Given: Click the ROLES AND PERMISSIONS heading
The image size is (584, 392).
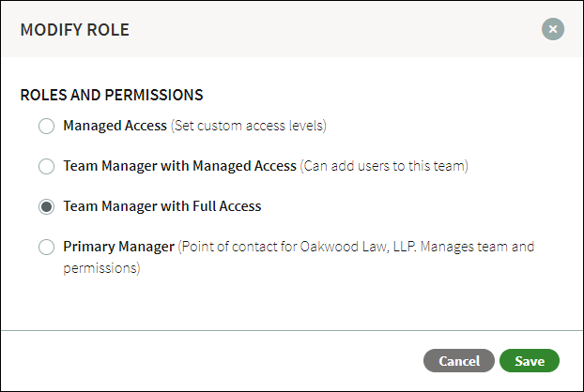Looking at the screenshot, I should click(x=112, y=95).
